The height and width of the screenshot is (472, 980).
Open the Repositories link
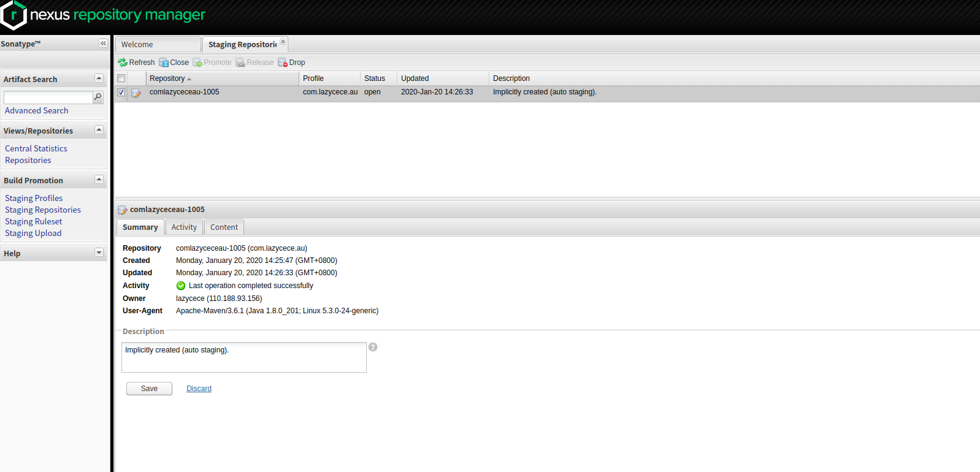tap(28, 160)
